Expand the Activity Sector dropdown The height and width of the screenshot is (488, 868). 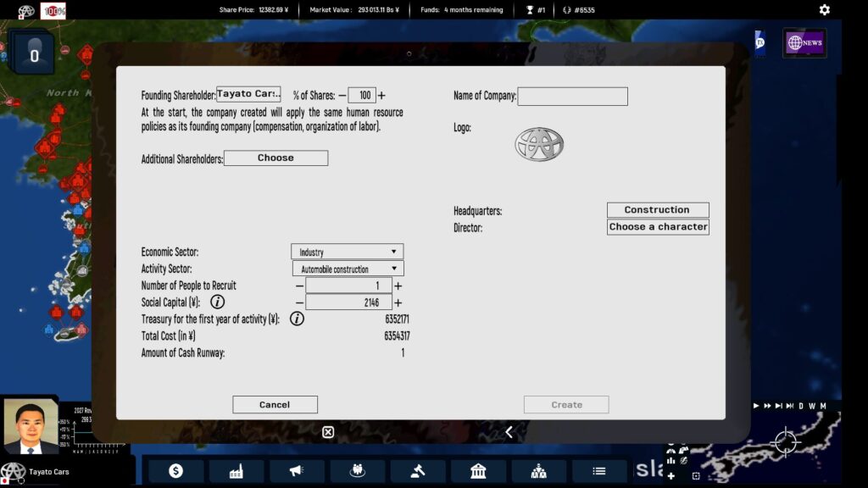[347, 269]
